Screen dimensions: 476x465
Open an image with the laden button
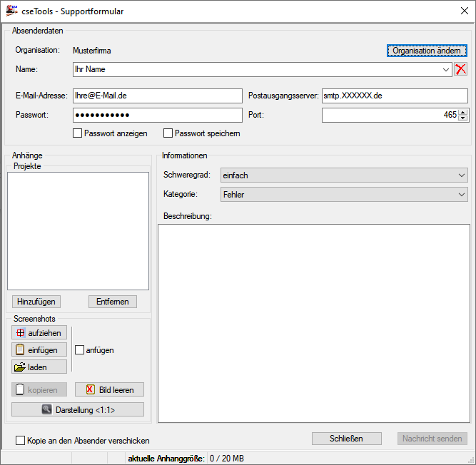click(39, 367)
